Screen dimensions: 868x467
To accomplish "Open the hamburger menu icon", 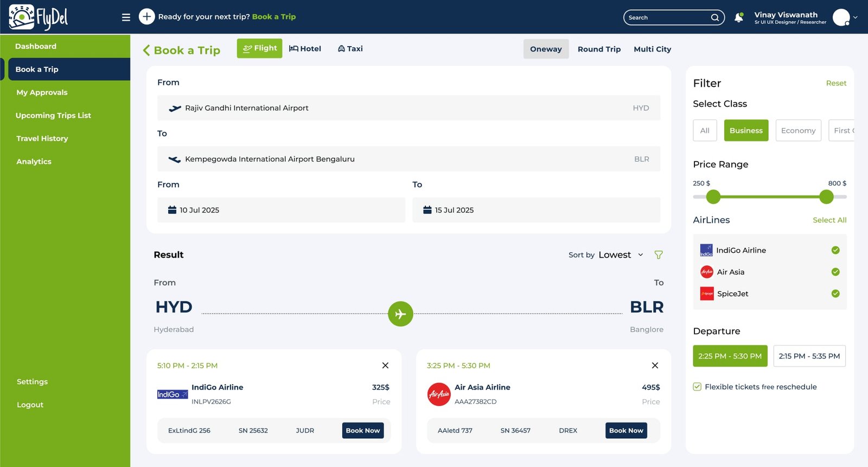I will pyautogui.click(x=126, y=17).
